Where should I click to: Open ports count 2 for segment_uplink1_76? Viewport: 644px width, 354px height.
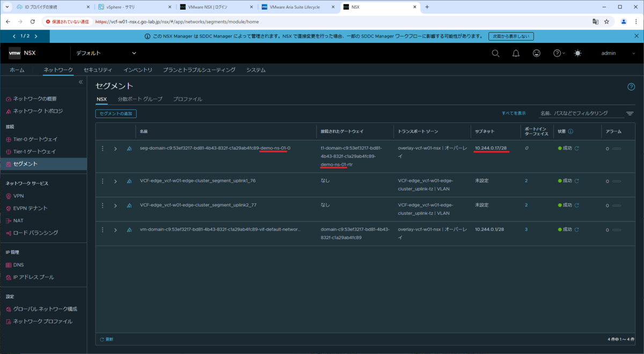coord(526,181)
